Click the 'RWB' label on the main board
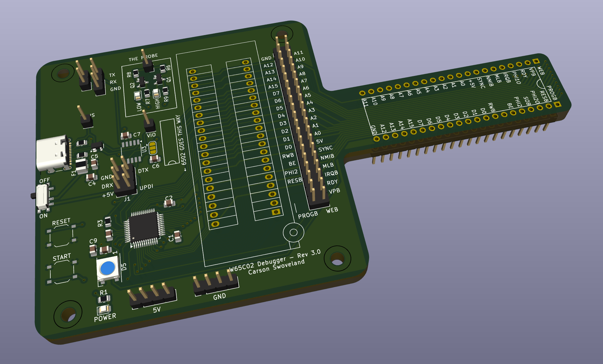The image size is (603, 364). pyautogui.click(x=288, y=156)
